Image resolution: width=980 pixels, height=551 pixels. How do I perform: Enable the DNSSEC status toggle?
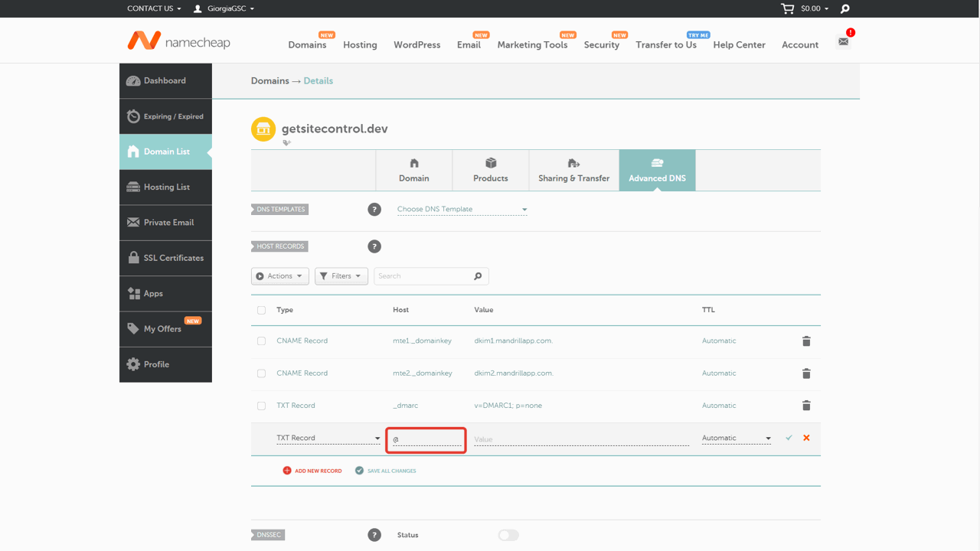pyautogui.click(x=508, y=535)
